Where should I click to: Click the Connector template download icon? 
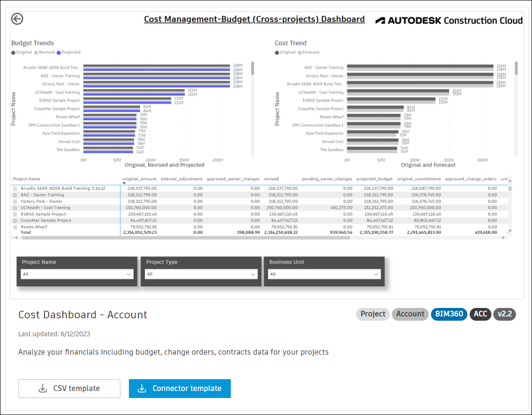coord(142,388)
